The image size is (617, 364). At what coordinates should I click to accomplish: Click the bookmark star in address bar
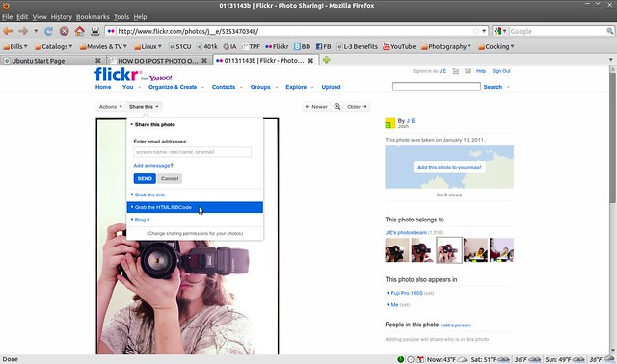(x=476, y=31)
